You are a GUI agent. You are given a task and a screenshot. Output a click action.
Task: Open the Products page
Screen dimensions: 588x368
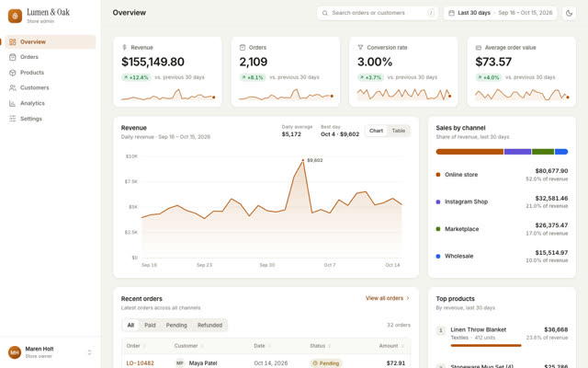[x=51, y=73]
